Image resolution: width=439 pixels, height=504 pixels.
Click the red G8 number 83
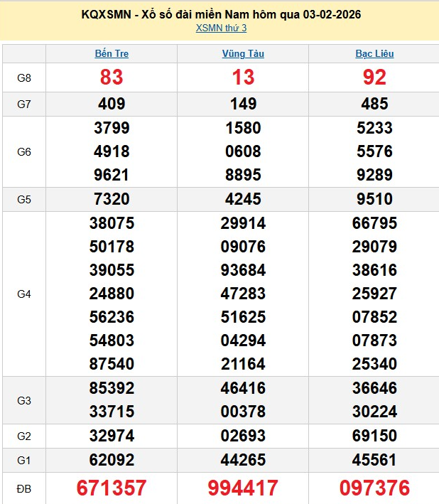point(112,77)
